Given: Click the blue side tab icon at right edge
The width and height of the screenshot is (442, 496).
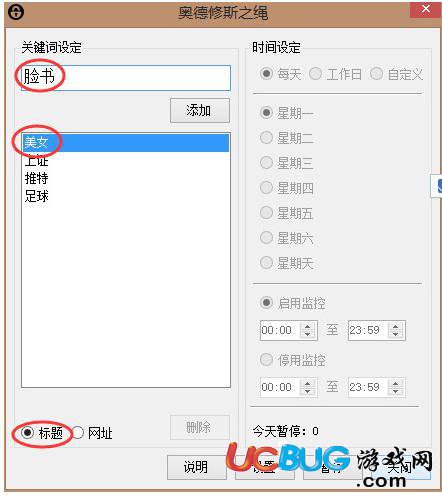Looking at the screenshot, I should click(438, 186).
